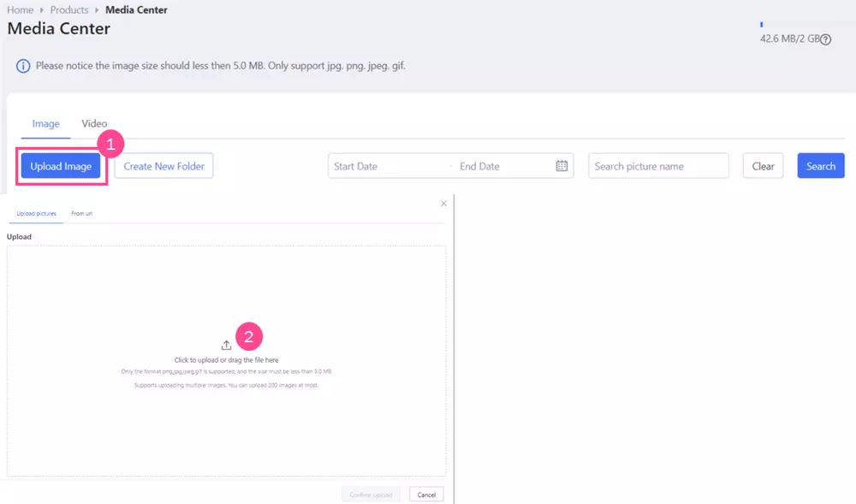The image size is (856, 504).
Task: Close the upload dialog with the X
Action: click(443, 204)
